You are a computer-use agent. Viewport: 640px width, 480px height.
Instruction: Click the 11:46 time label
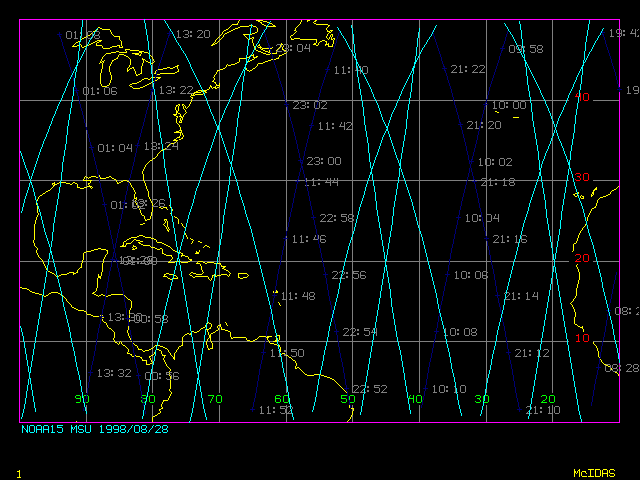(309, 239)
